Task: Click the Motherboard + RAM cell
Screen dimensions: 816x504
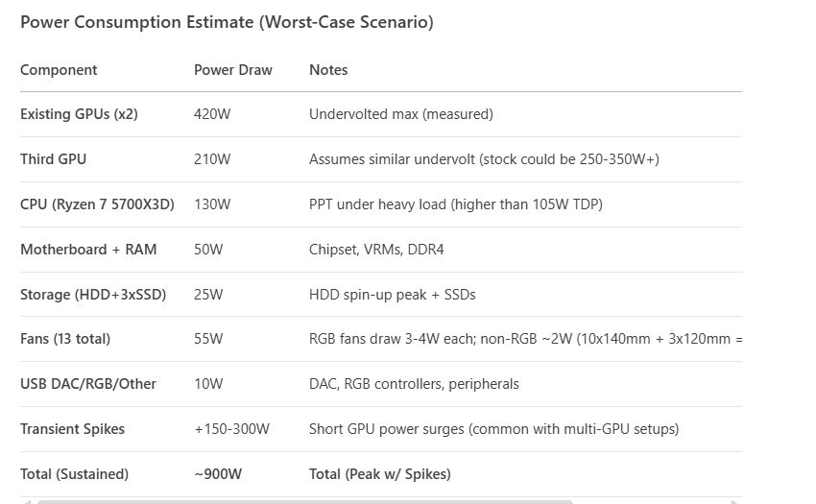Action: [88, 250]
